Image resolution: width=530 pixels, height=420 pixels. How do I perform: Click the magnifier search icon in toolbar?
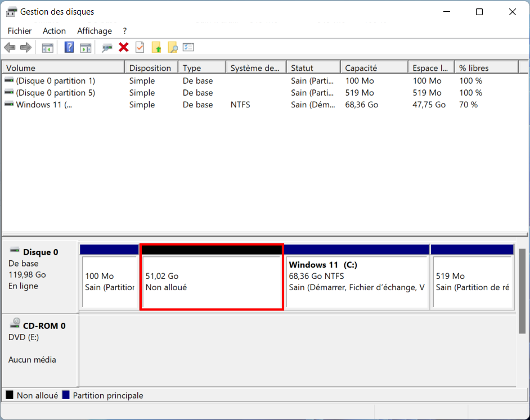coord(172,47)
